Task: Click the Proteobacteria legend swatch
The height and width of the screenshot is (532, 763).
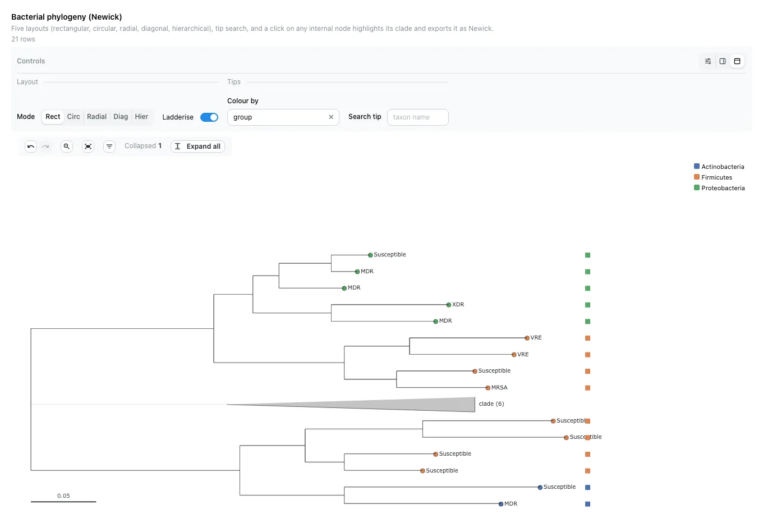Action: (x=697, y=188)
